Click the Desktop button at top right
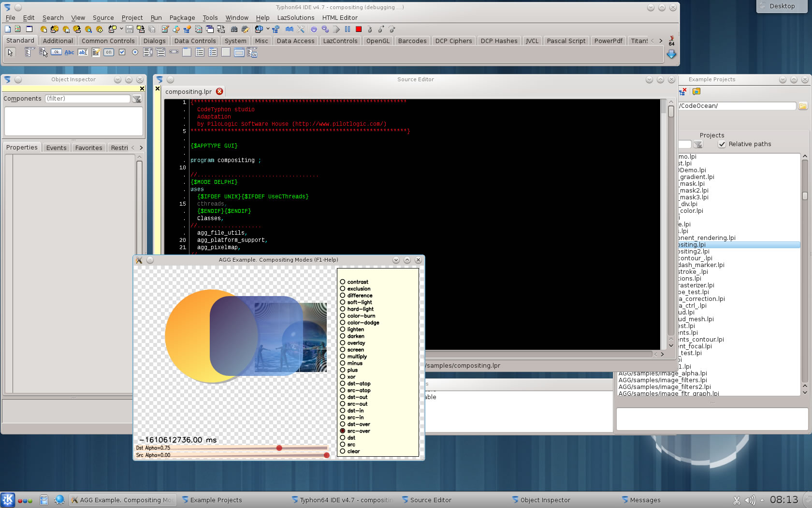 coord(782,6)
